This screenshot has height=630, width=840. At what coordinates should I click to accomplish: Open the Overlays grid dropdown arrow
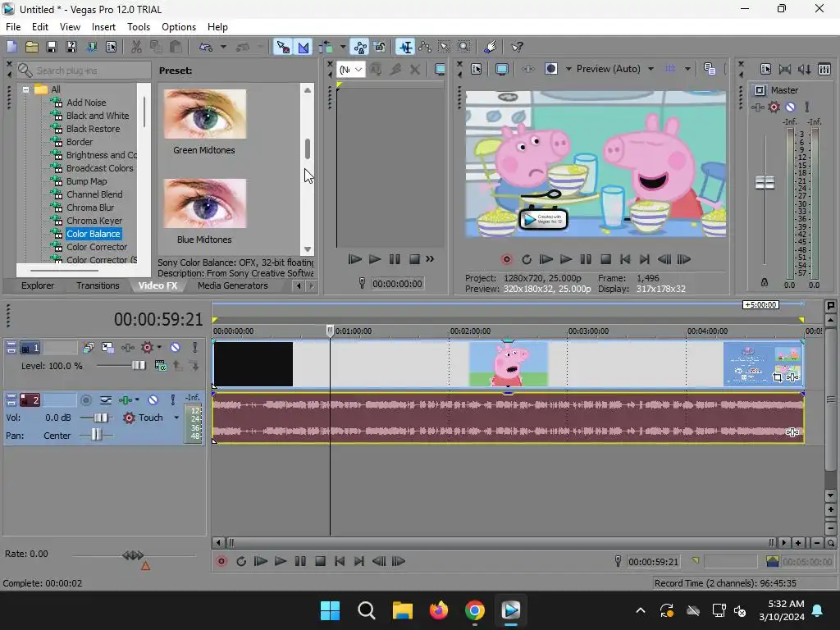click(687, 69)
